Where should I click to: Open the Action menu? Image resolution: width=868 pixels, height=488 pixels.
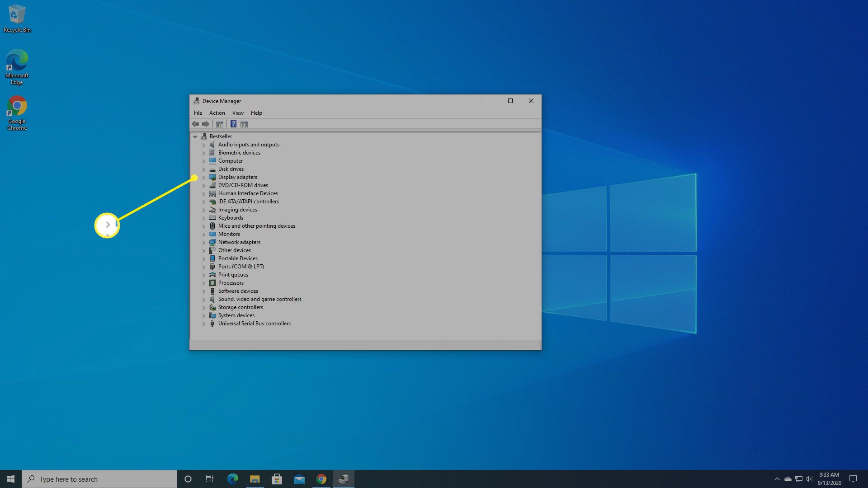pos(216,113)
